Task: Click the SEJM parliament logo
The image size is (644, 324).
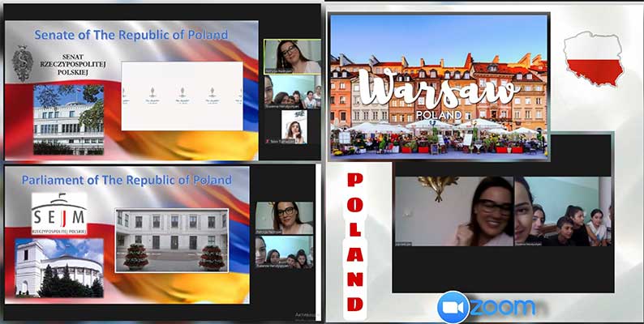Action: pos(59,214)
